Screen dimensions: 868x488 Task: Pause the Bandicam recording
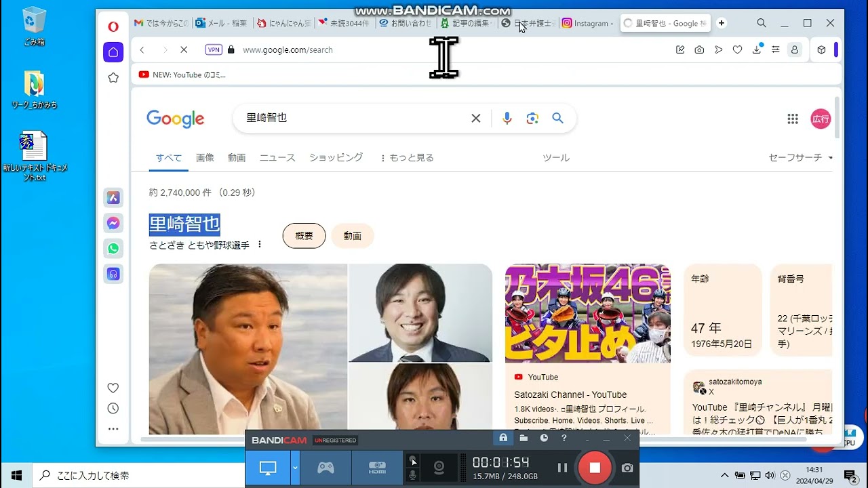[x=562, y=467]
